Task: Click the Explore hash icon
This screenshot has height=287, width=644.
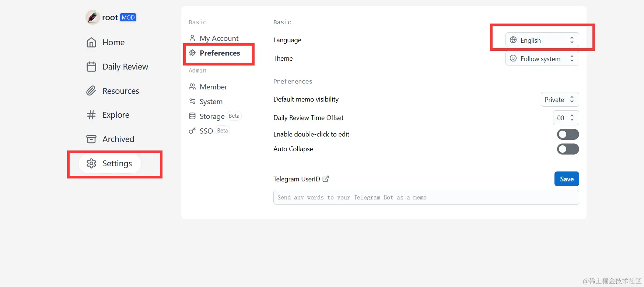Action: tap(91, 115)
